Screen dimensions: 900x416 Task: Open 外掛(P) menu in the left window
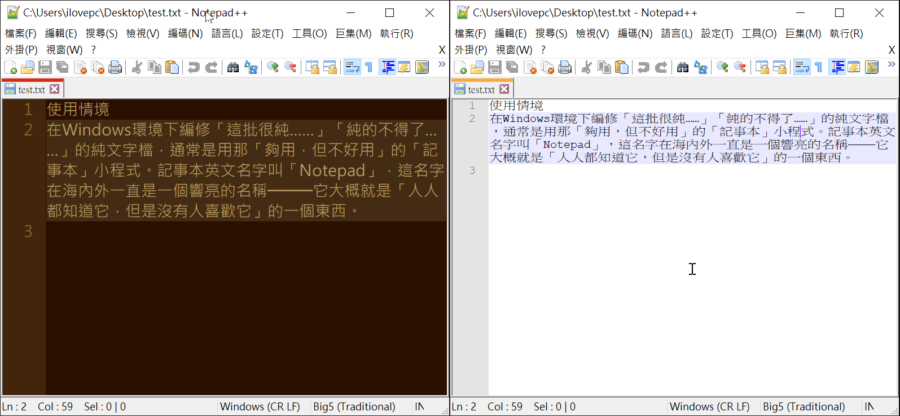(21, 49)
